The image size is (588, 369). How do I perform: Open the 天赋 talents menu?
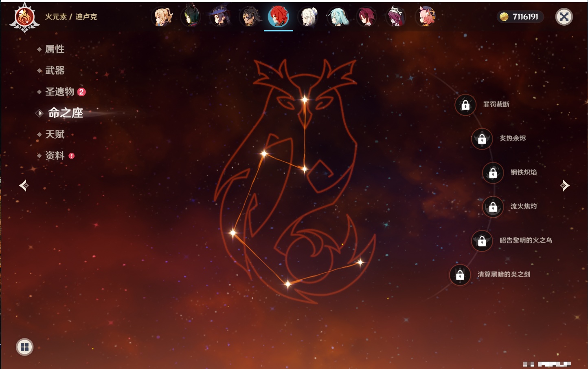coord(55,134)
